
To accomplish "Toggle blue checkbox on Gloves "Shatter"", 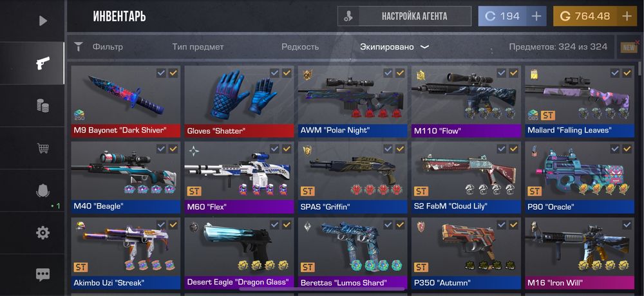I will click(x=274, y=73).
